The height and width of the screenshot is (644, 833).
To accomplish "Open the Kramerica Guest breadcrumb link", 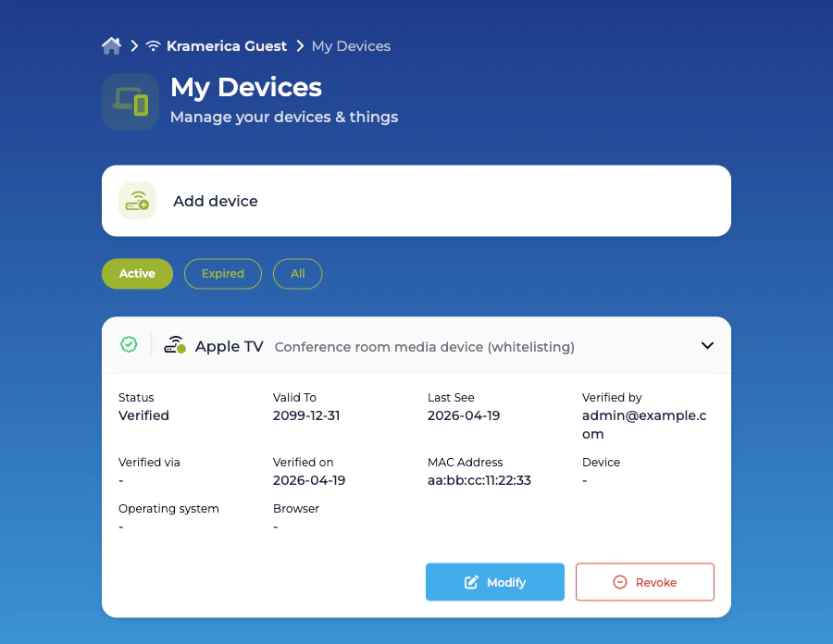I will click(x=226, y=45).
